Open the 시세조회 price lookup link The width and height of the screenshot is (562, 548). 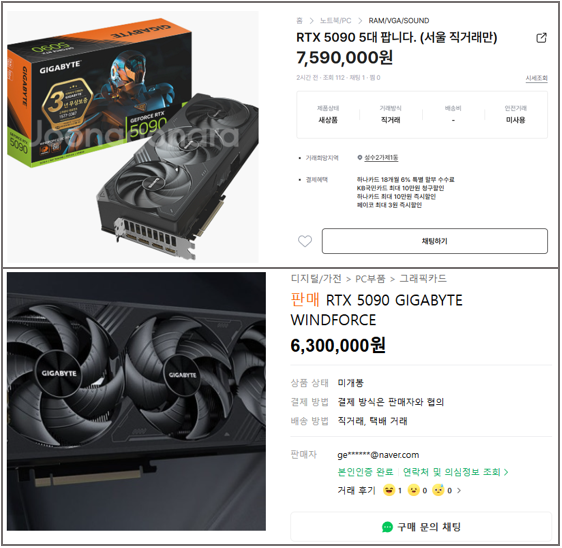coord(537,78)
